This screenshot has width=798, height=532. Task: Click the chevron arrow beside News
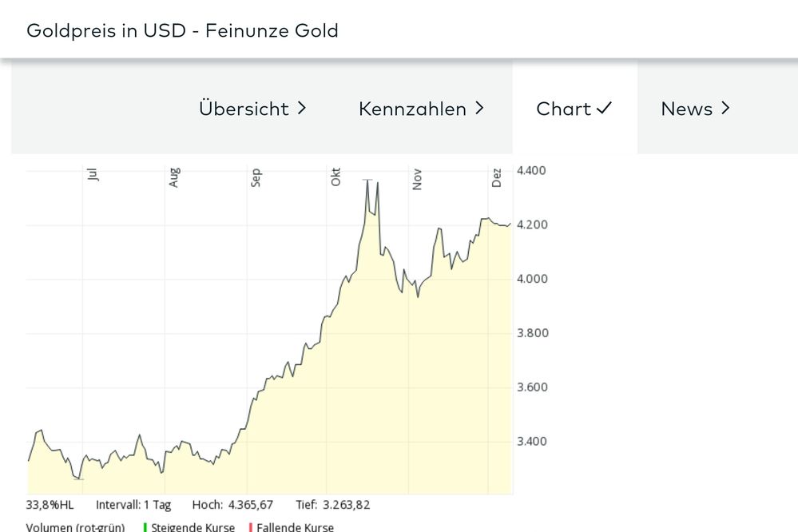click(x=725, y=108)
